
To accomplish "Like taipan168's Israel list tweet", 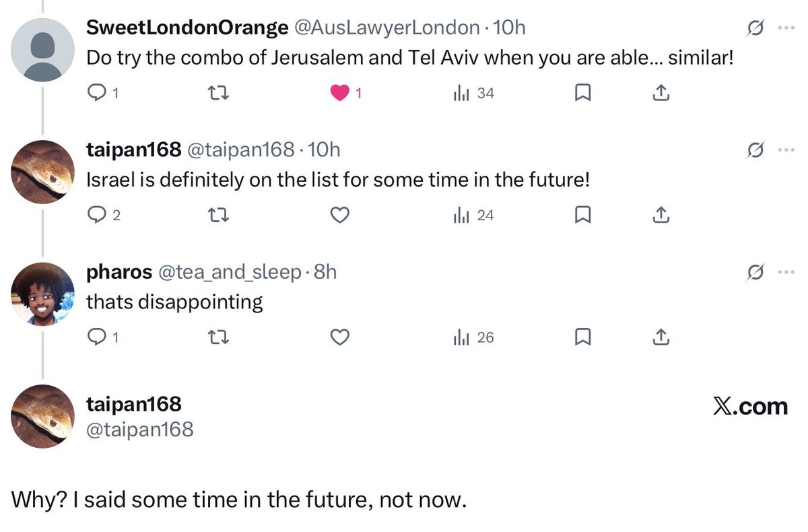I will click(x=340, y=215).
